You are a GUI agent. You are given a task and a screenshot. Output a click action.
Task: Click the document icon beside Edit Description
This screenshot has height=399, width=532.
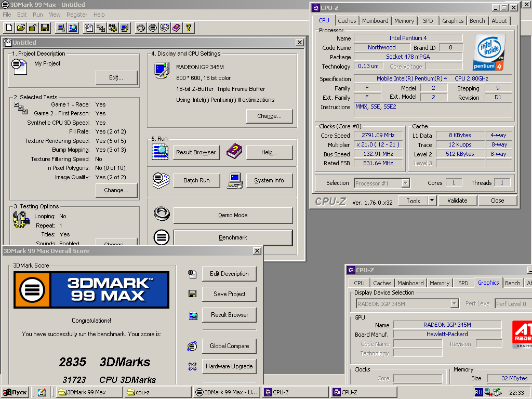tap(192, 274)
